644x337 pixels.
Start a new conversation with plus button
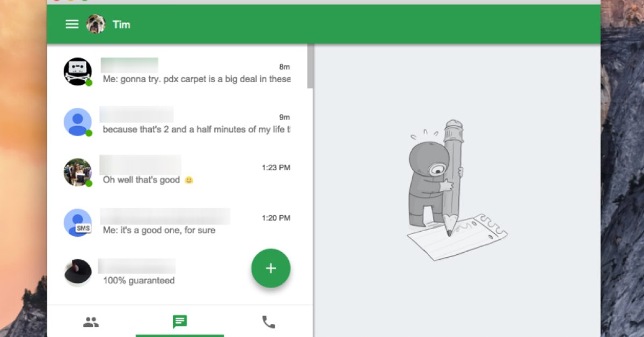(271, 268)
